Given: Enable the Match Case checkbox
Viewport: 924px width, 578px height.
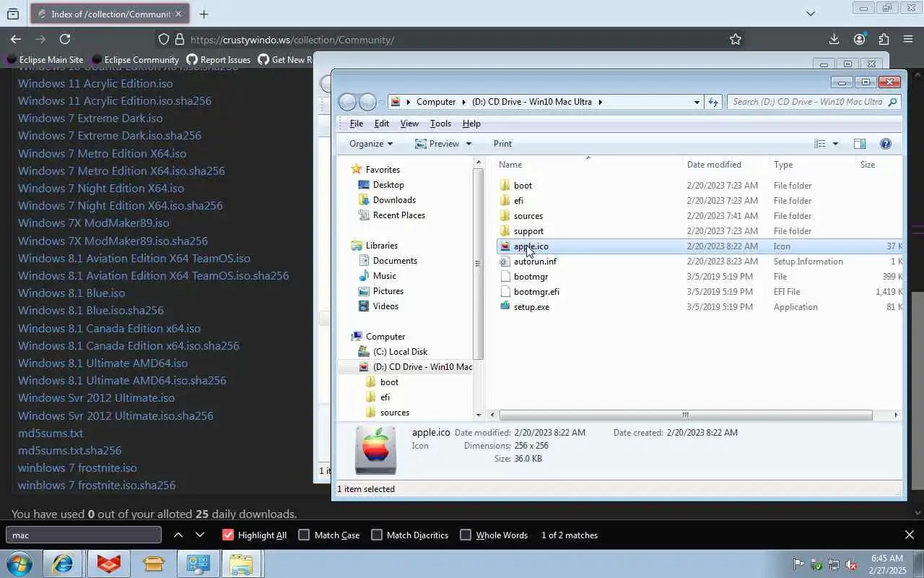Looking at the screenshot, I should (x=304, y=535).
